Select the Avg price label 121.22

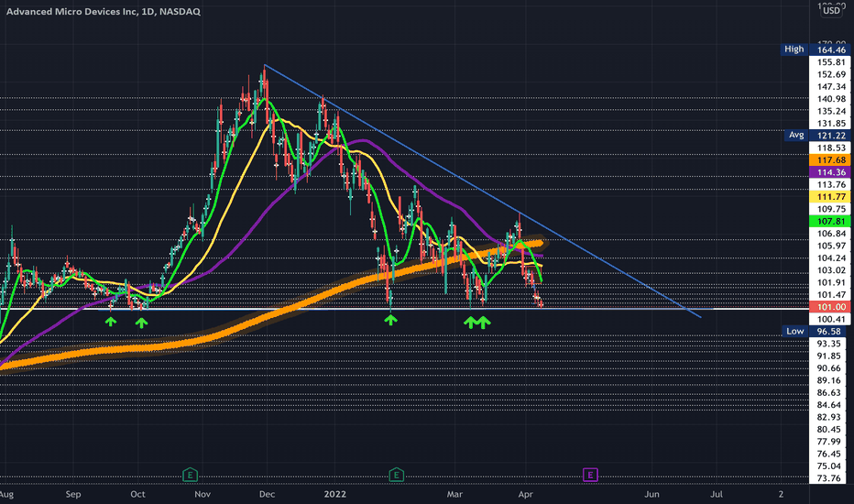(830, 135)
